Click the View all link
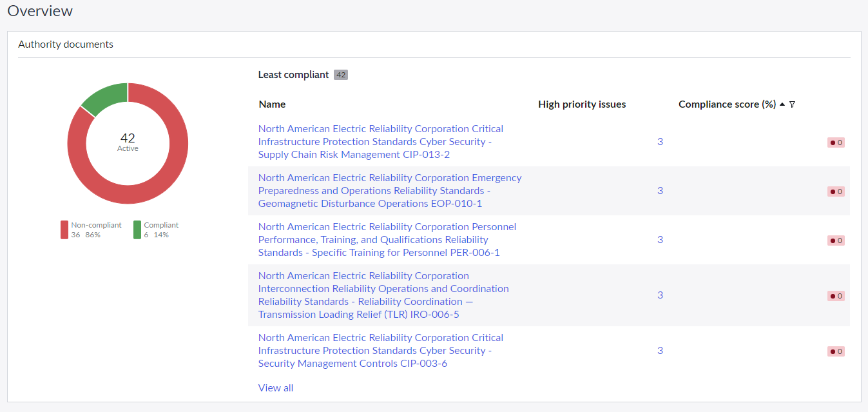Screen dimensions: 868x412 click(x=276, y=388)
